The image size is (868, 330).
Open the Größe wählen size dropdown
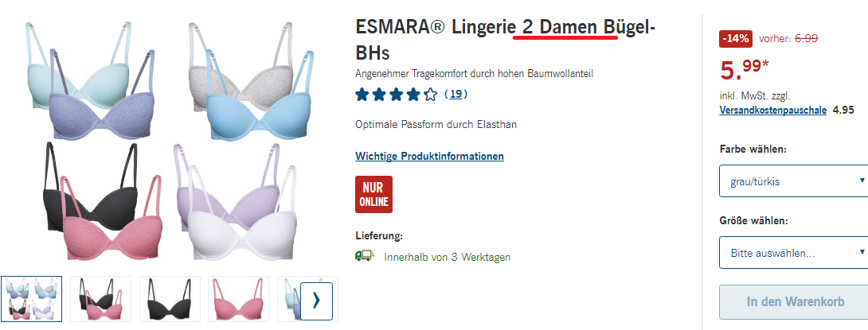(x=793, y=253)
